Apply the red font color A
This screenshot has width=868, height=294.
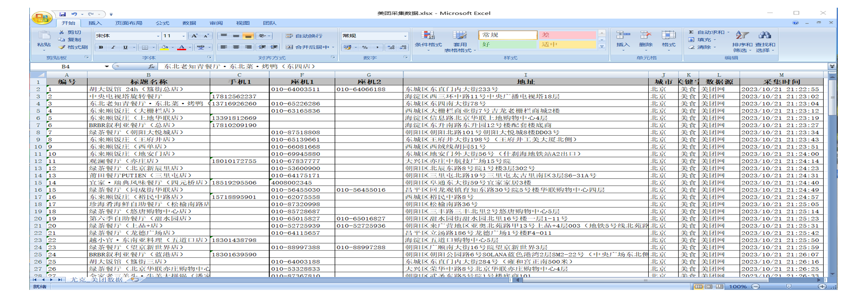(182, 47)
